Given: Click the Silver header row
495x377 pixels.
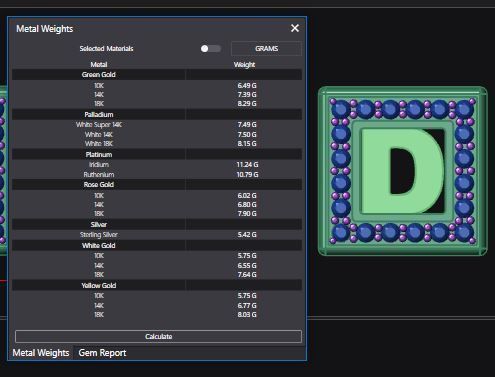Looking at the screenshot, I should [157, 225].
